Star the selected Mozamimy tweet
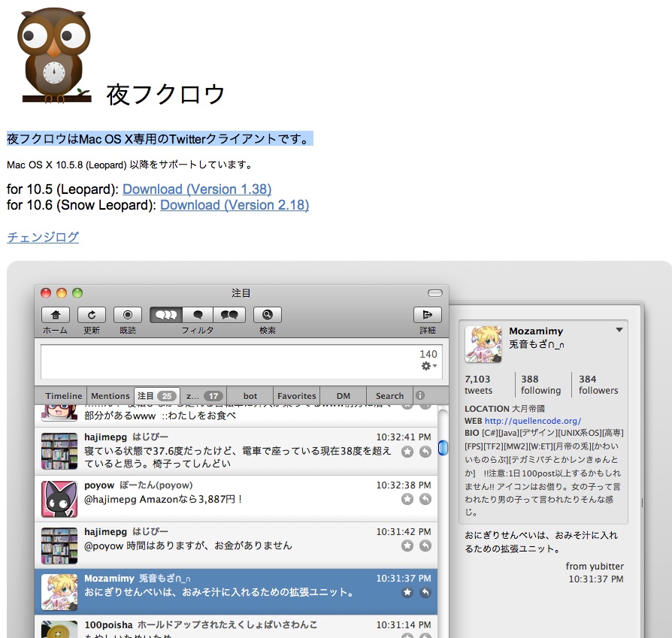 click(407, 592)
